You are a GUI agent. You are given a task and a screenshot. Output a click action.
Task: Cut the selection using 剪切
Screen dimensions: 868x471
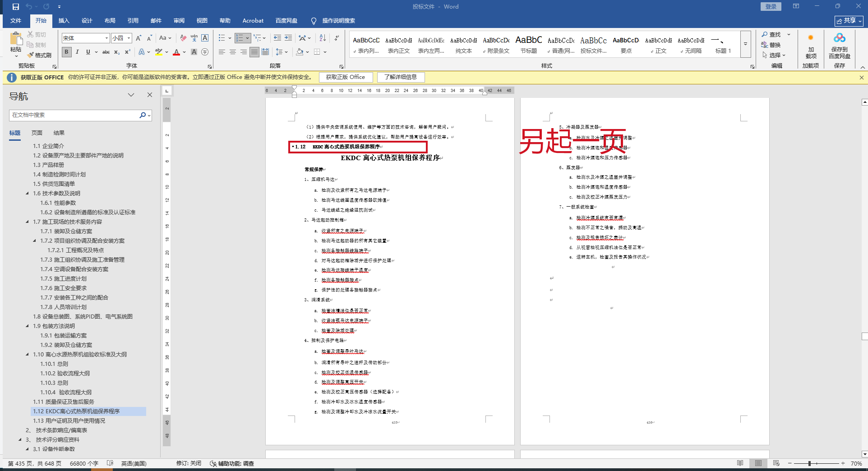(x=37, y=34)
